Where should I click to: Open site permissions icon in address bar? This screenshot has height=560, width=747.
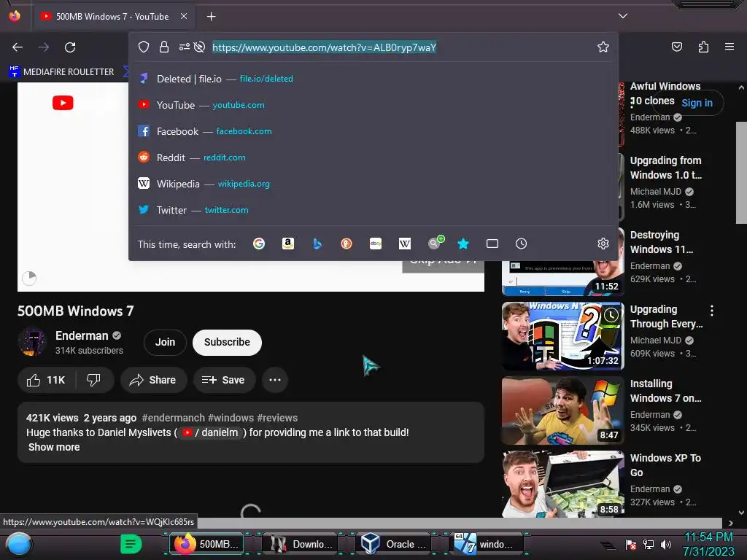[x=185, y=47]
